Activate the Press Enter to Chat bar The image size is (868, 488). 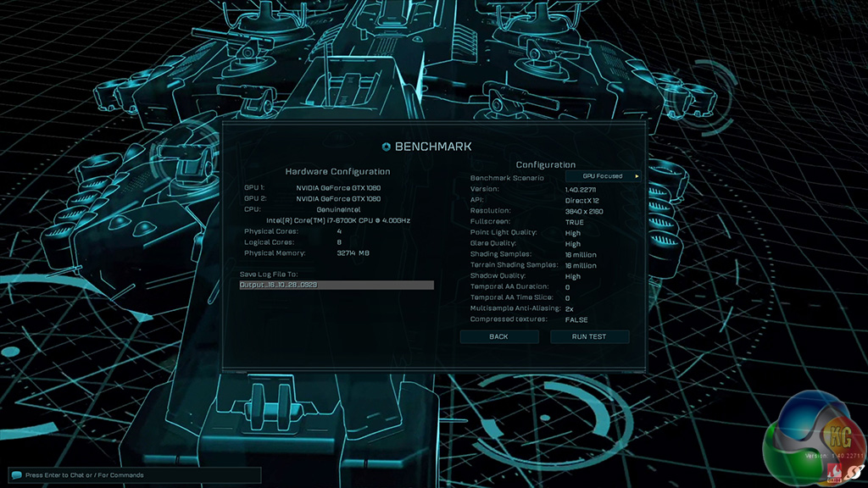(x=135, y=474)
